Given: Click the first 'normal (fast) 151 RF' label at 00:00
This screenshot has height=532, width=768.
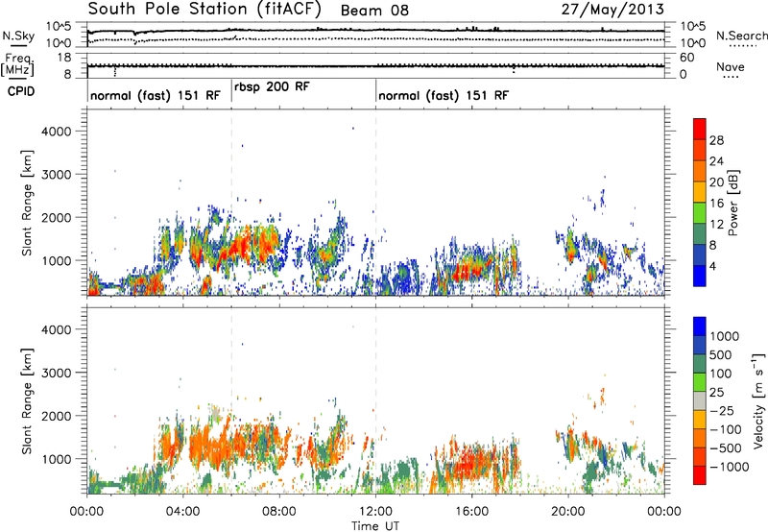Looking at the screenshot, I should 156,95.
